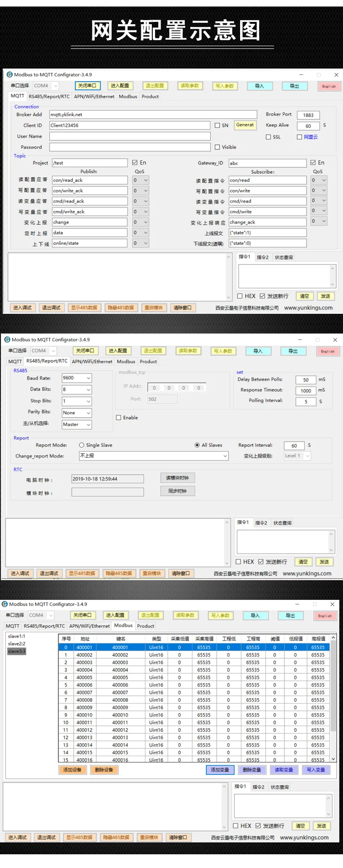Click the Generat button for Client ID
This screenshot has height=868, width=343.
point(245,125)
